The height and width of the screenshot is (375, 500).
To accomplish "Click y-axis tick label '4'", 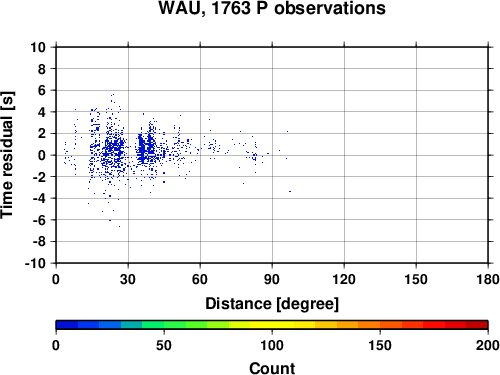I will point(42,112).
